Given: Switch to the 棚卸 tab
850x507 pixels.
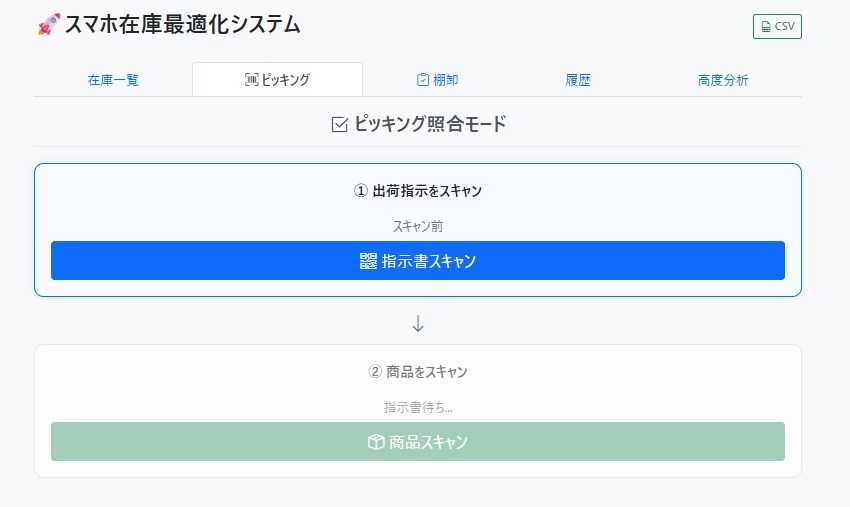Looking at the screenshot, I should tap(437, 80).
